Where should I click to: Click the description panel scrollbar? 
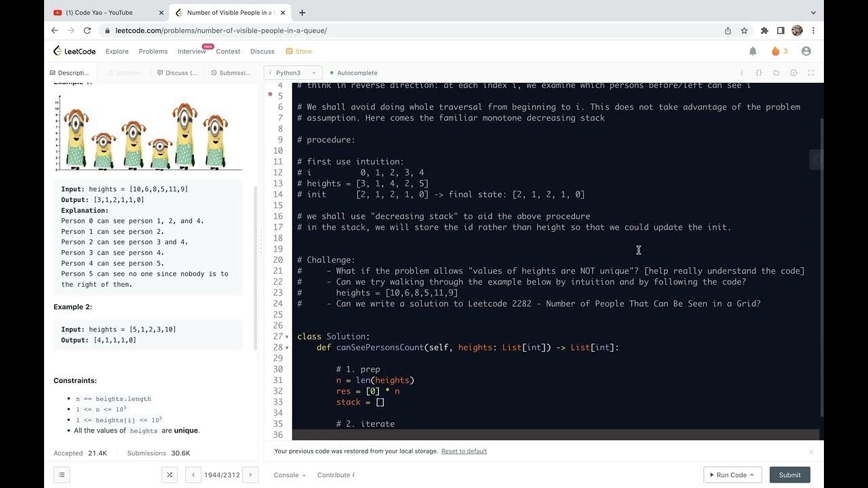256,268
